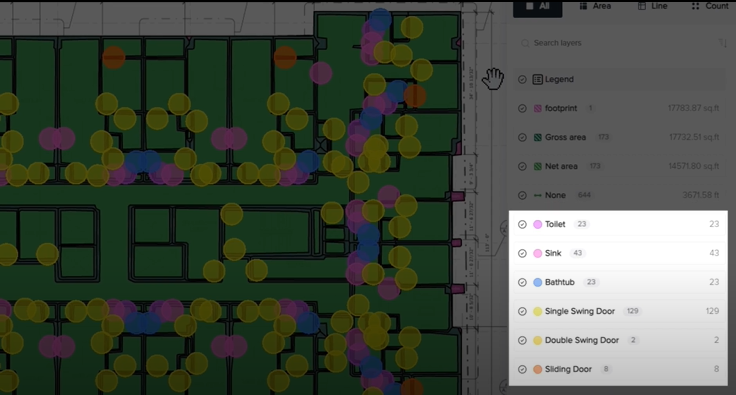Switch to the Area tab
Viewport: 736px width, 395px height.
[x=595, y=7]
